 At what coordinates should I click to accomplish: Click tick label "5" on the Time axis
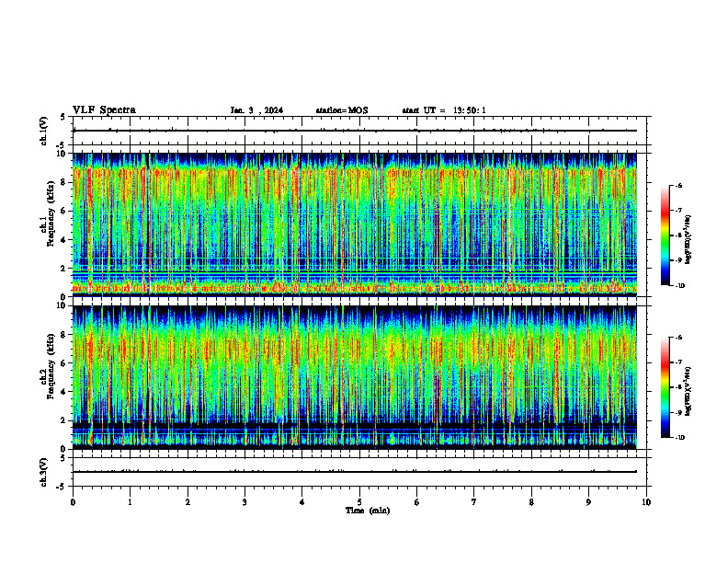click(x=359, y=502)
